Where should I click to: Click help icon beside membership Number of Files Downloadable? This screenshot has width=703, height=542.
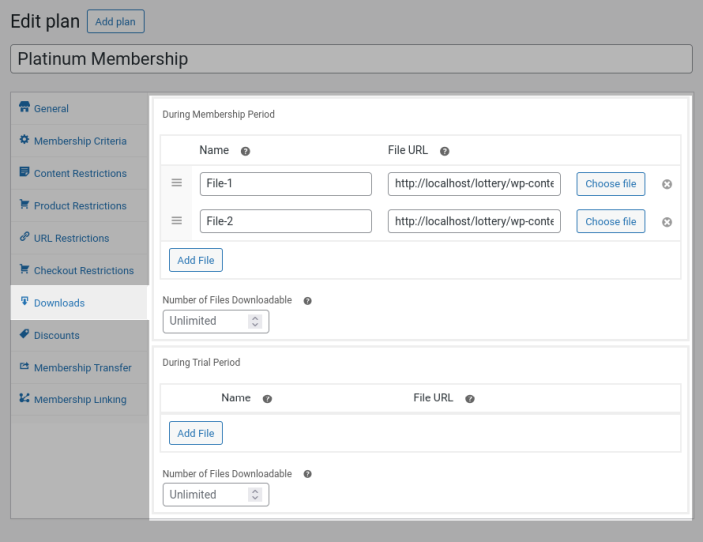(x=307, y=300)
